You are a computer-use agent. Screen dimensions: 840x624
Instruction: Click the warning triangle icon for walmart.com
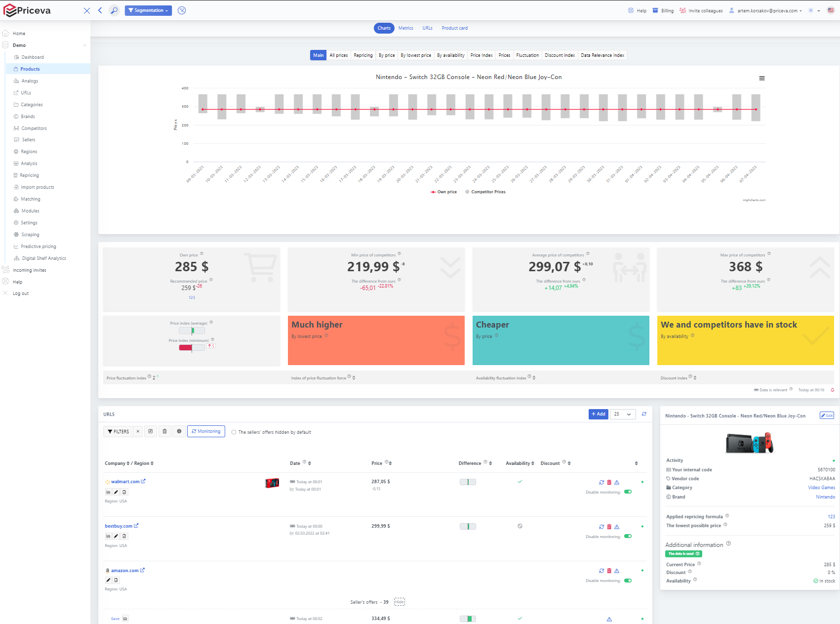pos(617,482)
